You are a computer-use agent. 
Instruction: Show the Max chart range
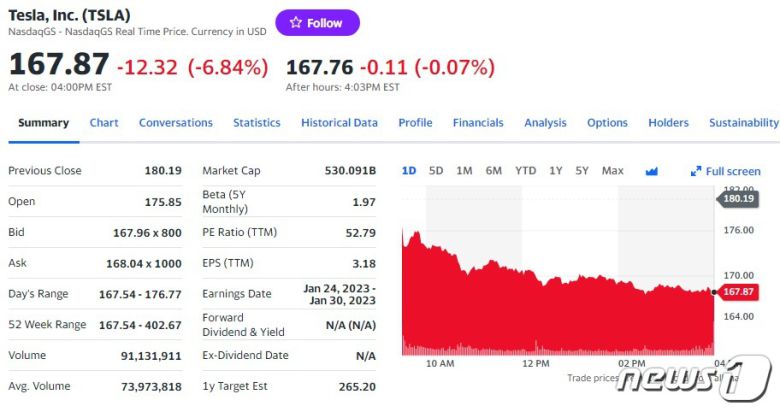pos(613,171)
